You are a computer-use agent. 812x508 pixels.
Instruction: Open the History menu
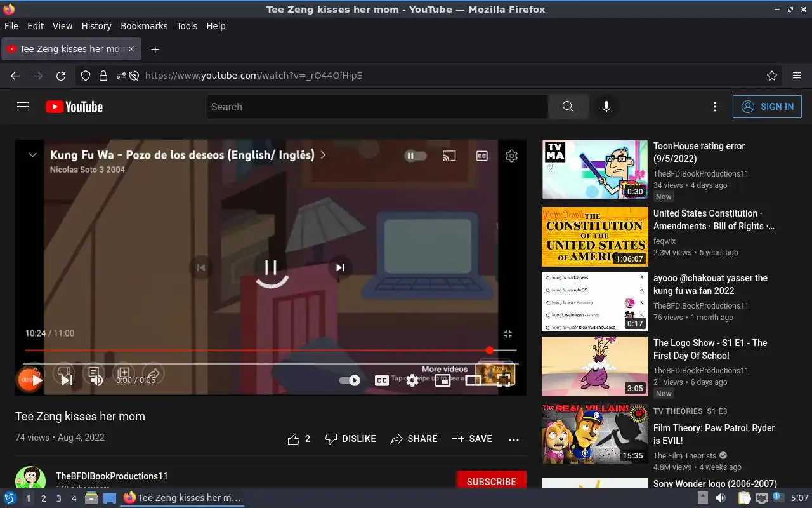point(96,26)
